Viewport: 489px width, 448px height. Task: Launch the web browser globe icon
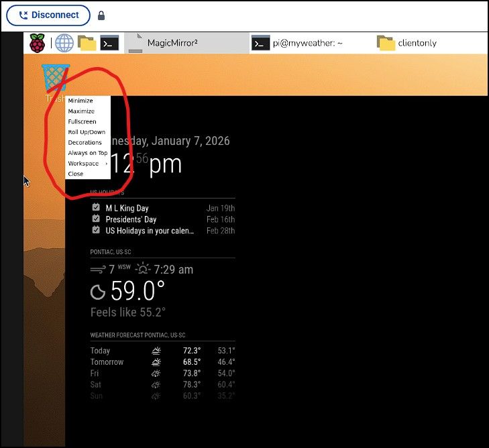(x=64, y=43)
